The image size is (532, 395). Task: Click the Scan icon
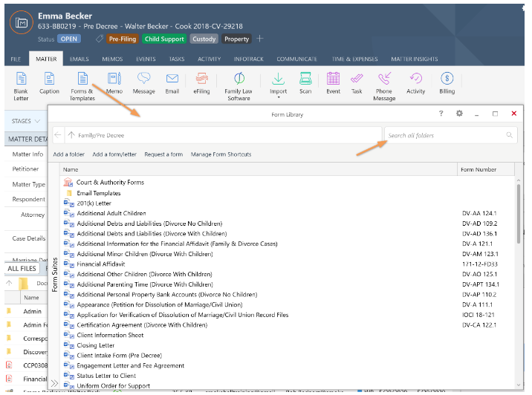(x=305, y=83)
